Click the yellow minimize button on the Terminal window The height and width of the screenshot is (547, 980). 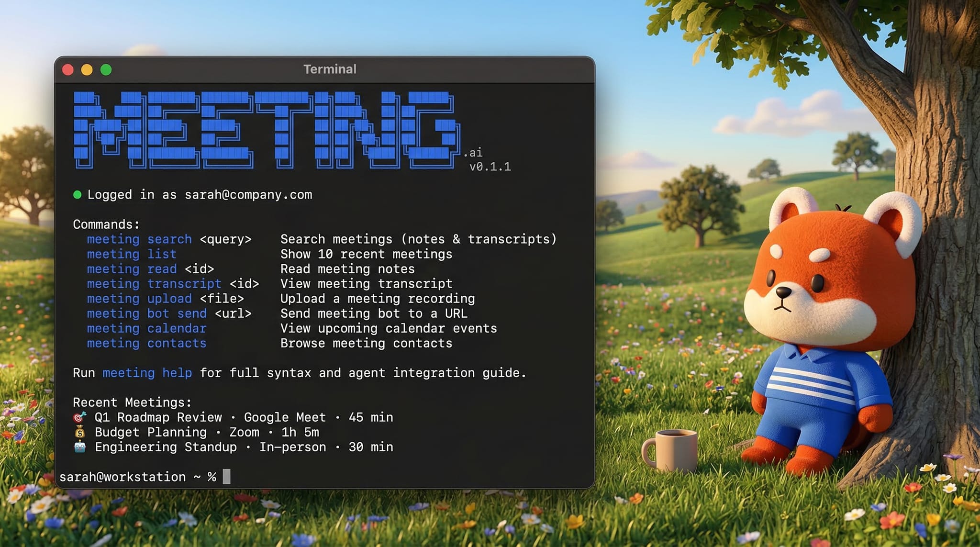point(86,69)
